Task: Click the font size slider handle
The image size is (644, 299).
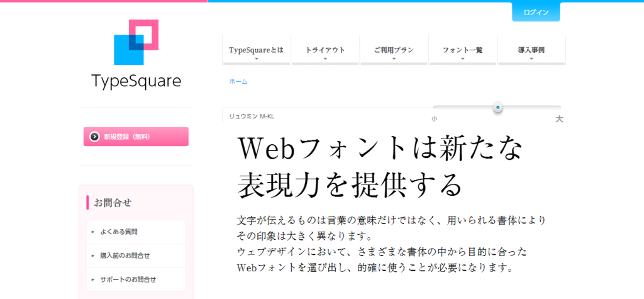Action: (x=498, y=108)
